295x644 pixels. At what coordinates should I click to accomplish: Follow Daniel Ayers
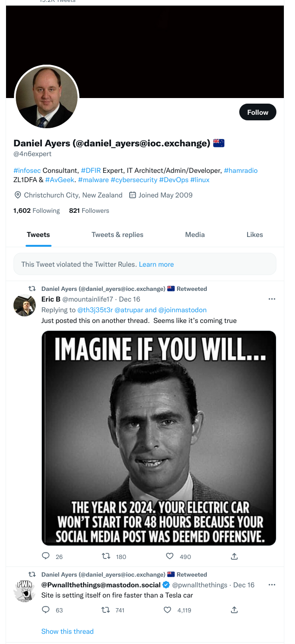coord(257,112)
